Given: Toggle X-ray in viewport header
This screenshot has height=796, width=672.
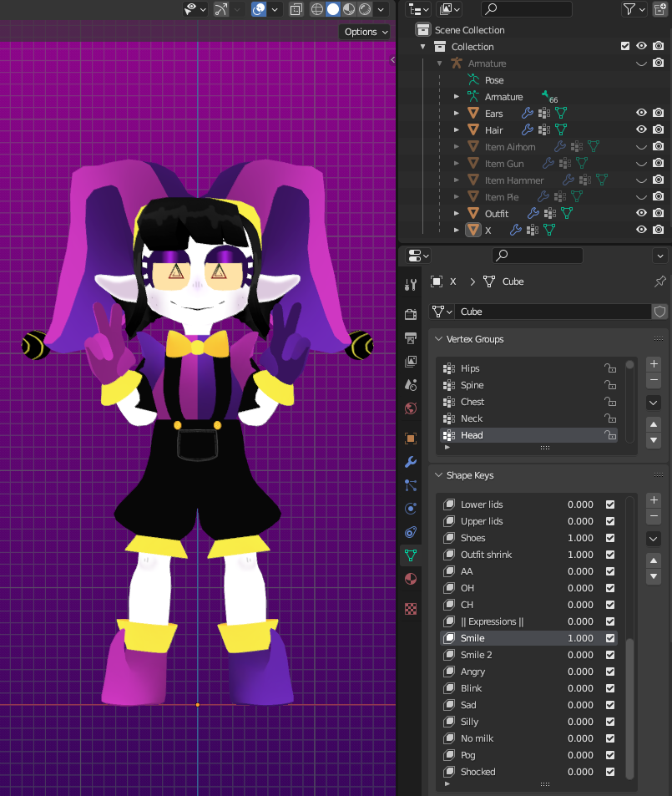Looking at the screenshot, I should tap(296, 9).
